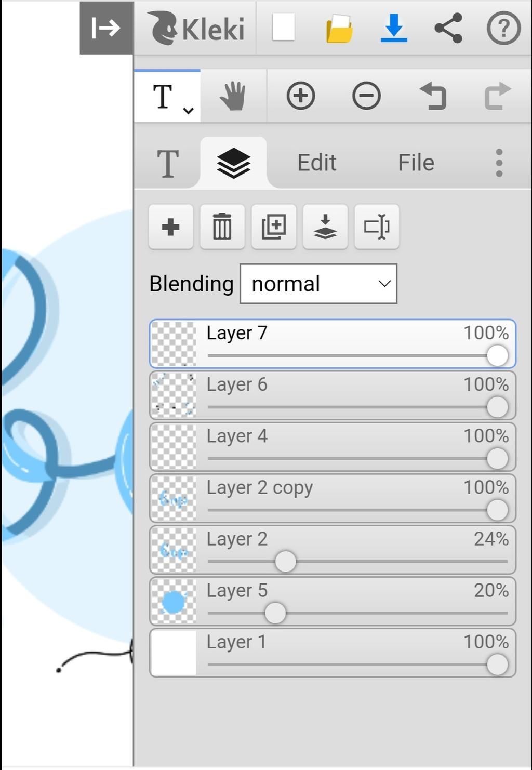Image resolution: width=532 pixels, height=770 pixels.
Task: Merge layer down button
Action: (x=325, y=227)
